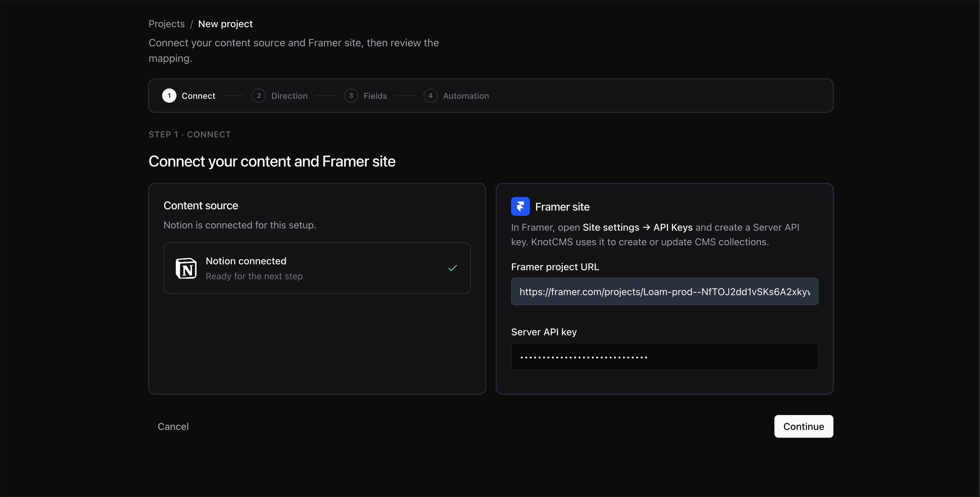
Task: Click "STEP 1 · CONNECT" label
Action: coord(189,134)
